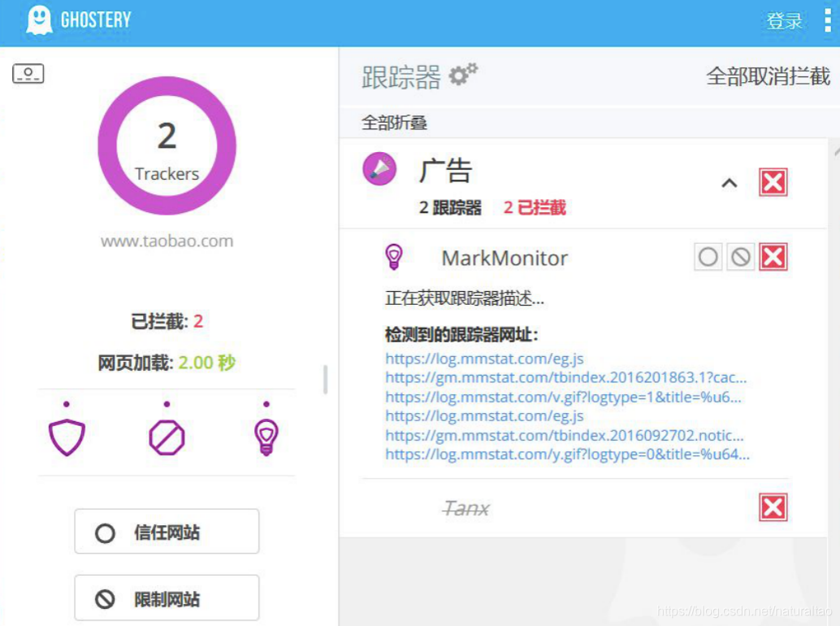Toggle MarkMonitor red X block checkbox

click(x=773, y=257)
